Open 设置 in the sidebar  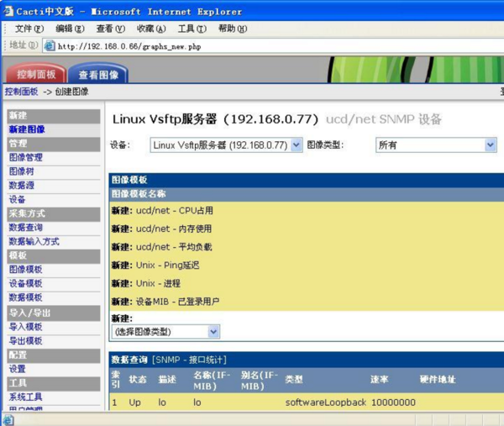tap(17, 369)
